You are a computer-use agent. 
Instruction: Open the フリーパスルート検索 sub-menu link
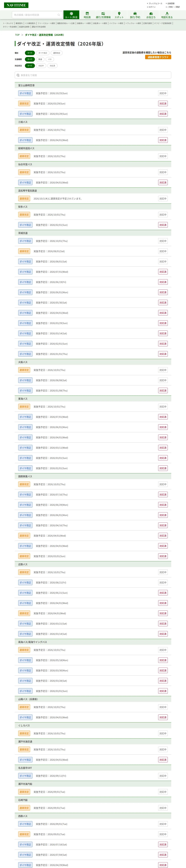coord(46,23)
